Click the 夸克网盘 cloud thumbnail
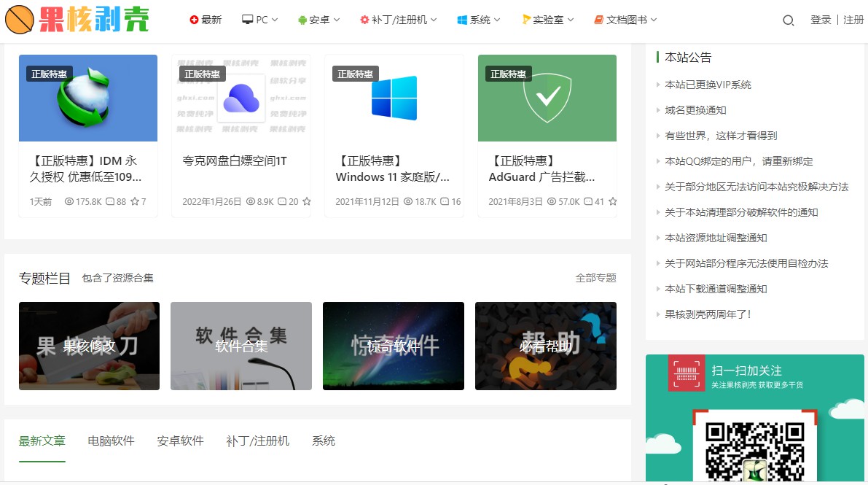 [241, 98]
